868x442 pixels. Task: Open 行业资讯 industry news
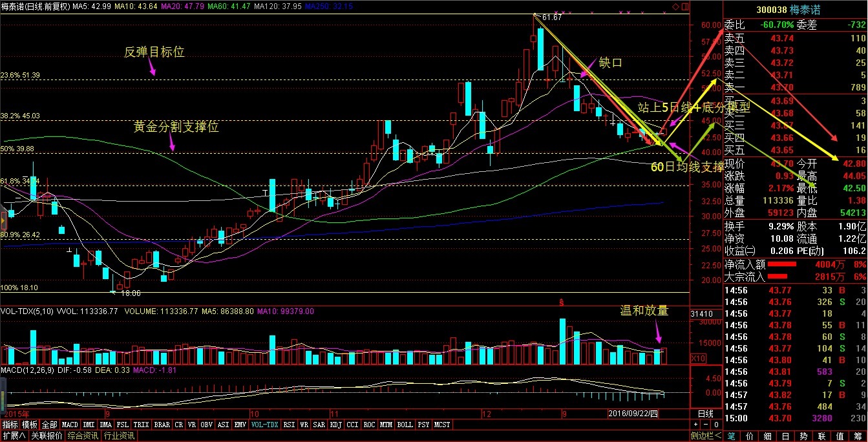click(120, 436)
